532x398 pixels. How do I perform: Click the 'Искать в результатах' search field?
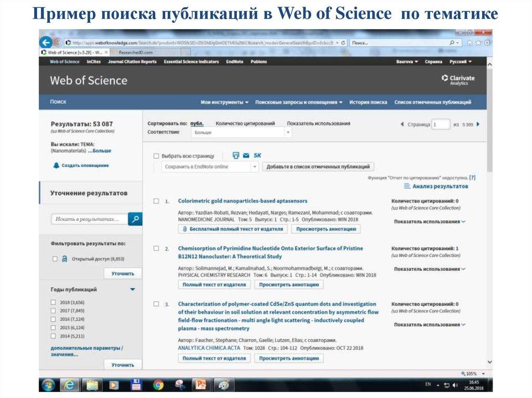[89, 219]
